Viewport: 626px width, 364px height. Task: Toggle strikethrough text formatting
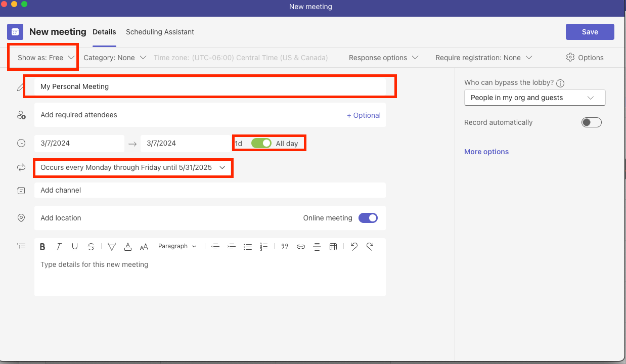coord(91,247)
